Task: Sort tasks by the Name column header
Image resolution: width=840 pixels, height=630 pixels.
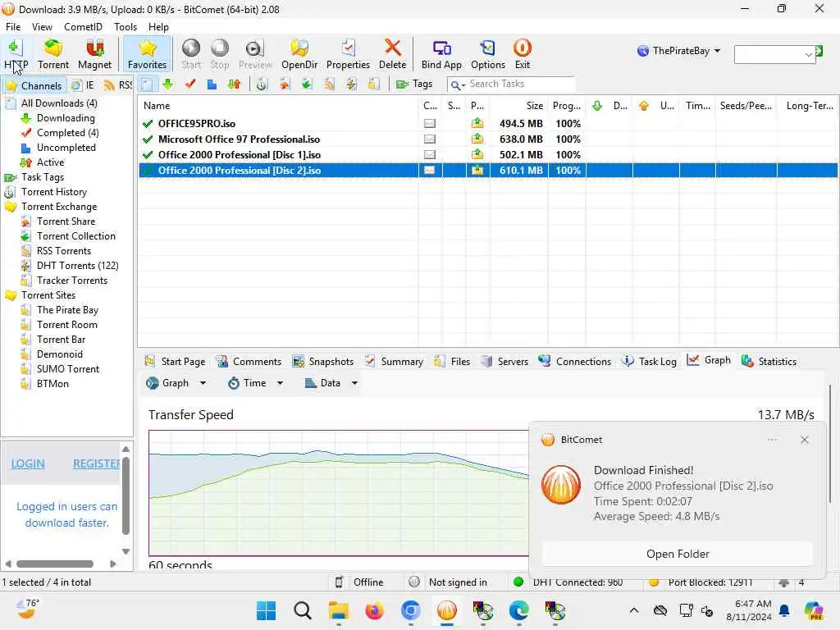Action: (278, 106)
